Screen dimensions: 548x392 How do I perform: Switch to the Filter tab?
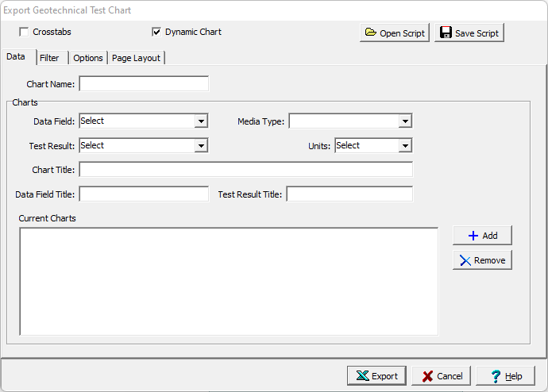click(49, 58)
